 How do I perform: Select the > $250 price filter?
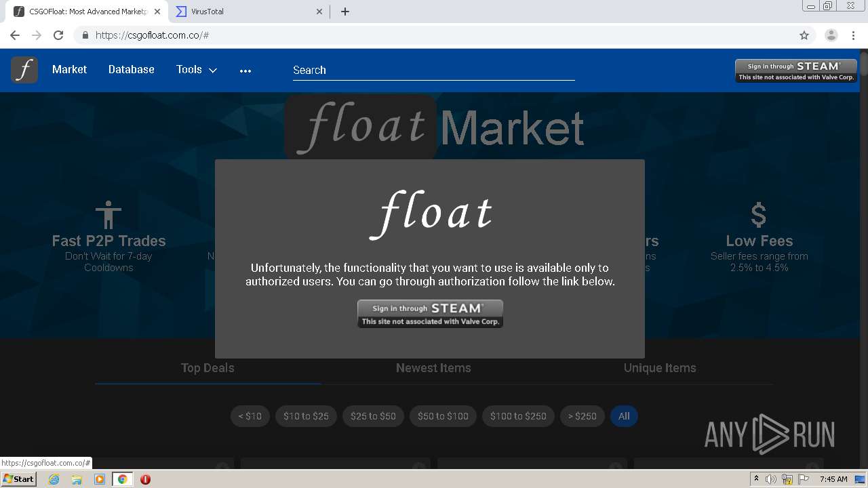pyautogui.click(x=582, y=416)
